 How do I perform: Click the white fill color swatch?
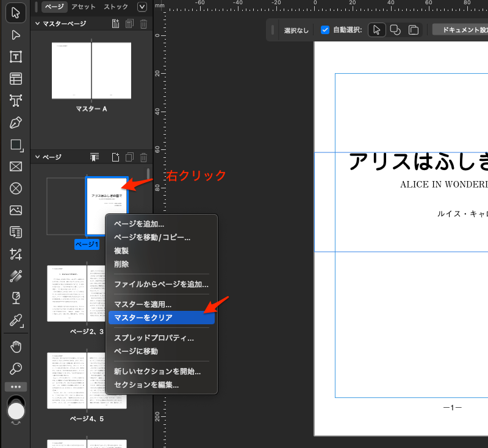tap(16, 411)
